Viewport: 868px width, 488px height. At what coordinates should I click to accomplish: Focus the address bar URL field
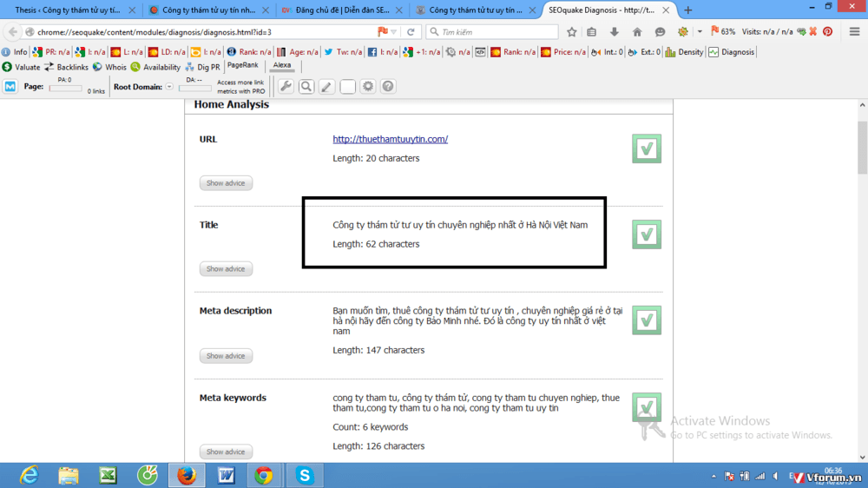[205, 32]
